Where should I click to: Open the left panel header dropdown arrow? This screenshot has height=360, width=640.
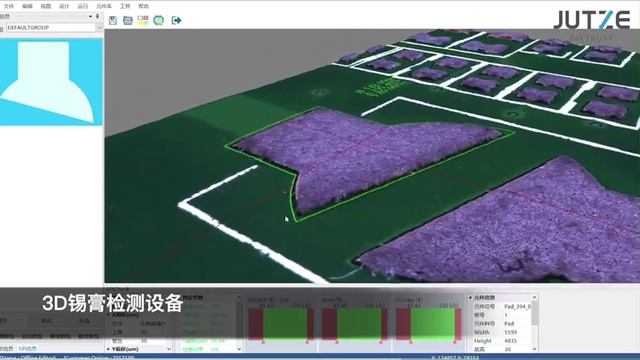coord(90,16)
